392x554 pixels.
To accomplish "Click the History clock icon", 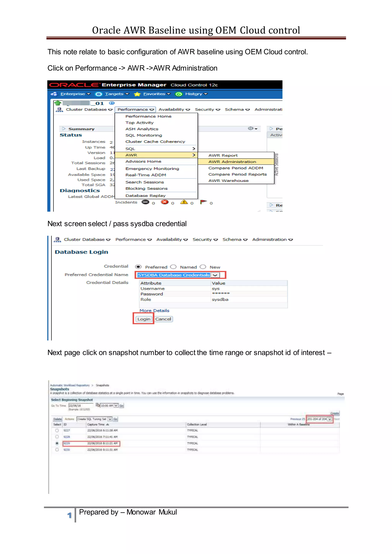I will [x=179, y=94].
